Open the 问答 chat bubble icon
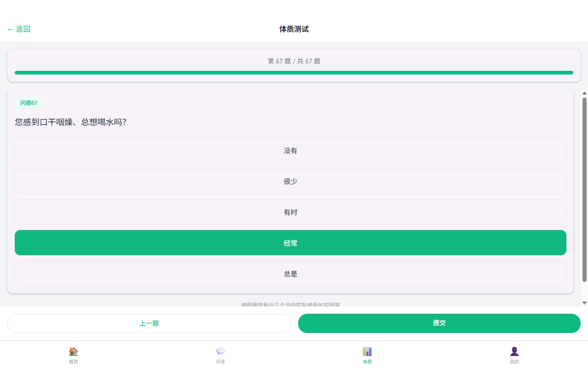Viewport: 588px width, 368px height. click(220, 352)
